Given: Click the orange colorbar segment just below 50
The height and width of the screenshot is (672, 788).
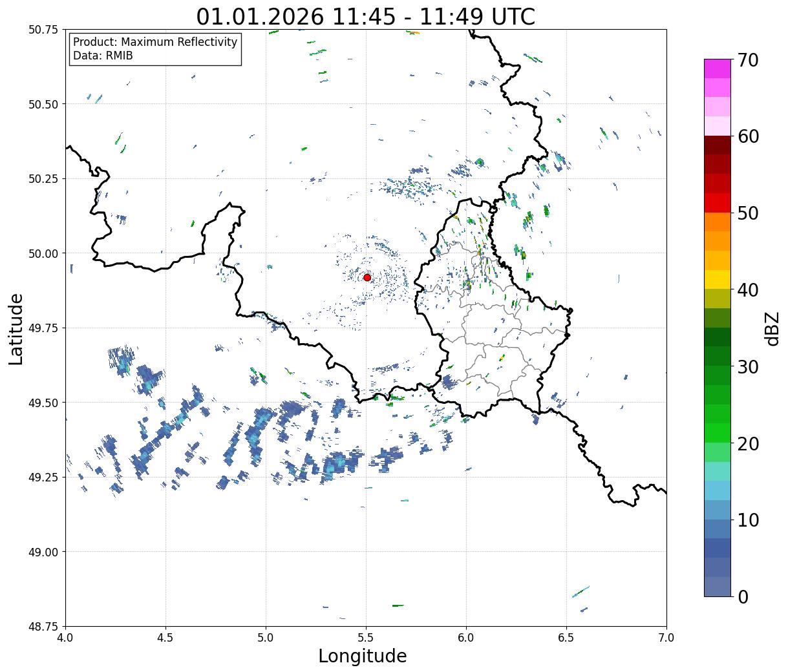Looking at the screenshot, I should 717,222.
